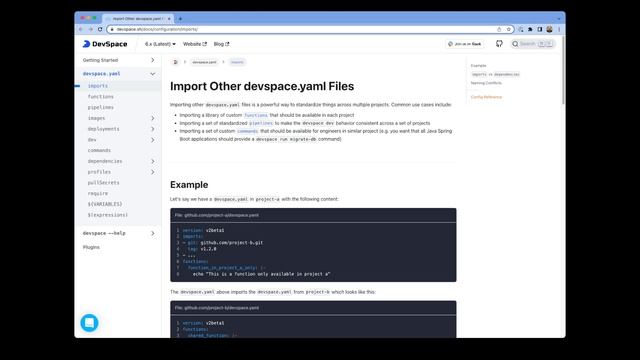The image size is (640, 360).
Task: Expand the deployments sidebar item
Action: 153,129
